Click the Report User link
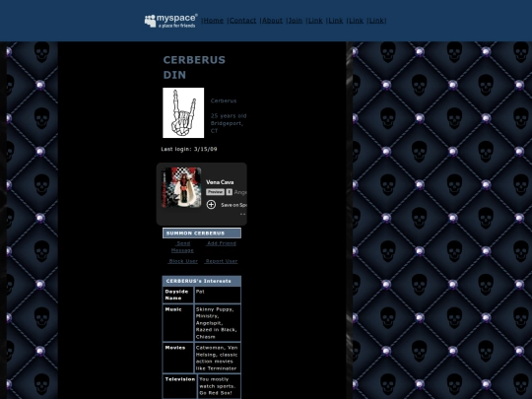Screen dimensions: 532x399 pos(222,261)
